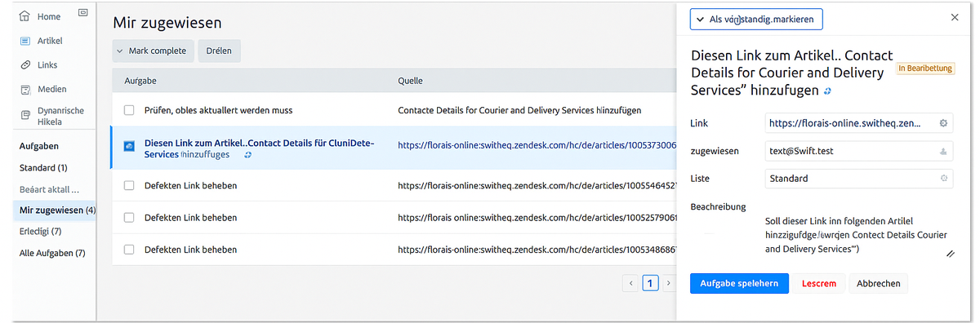The image size is (980, 323).
Task: Open the article URL ending in 1005546452
Action: (x=537, y=186)
